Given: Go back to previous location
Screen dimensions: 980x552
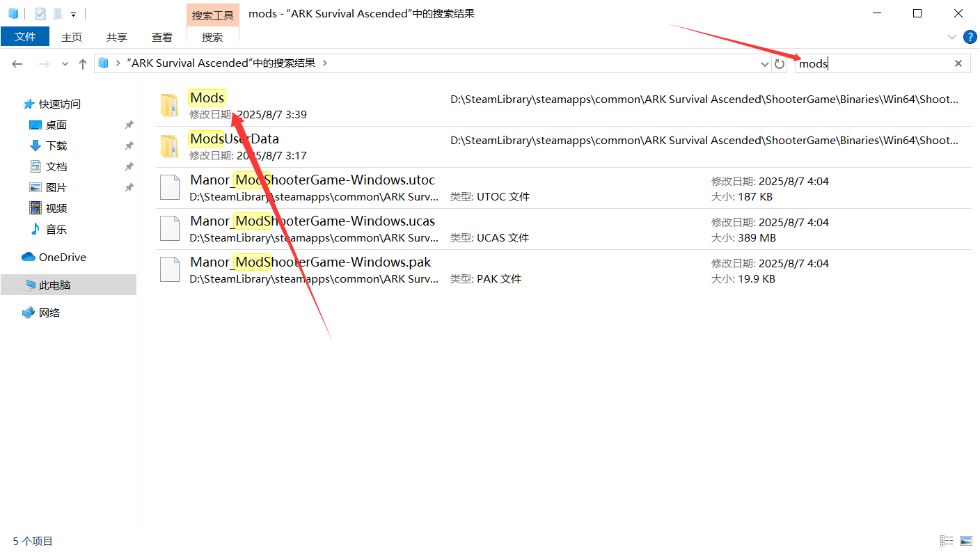Looking at the screenshot, I should point(17,64).
